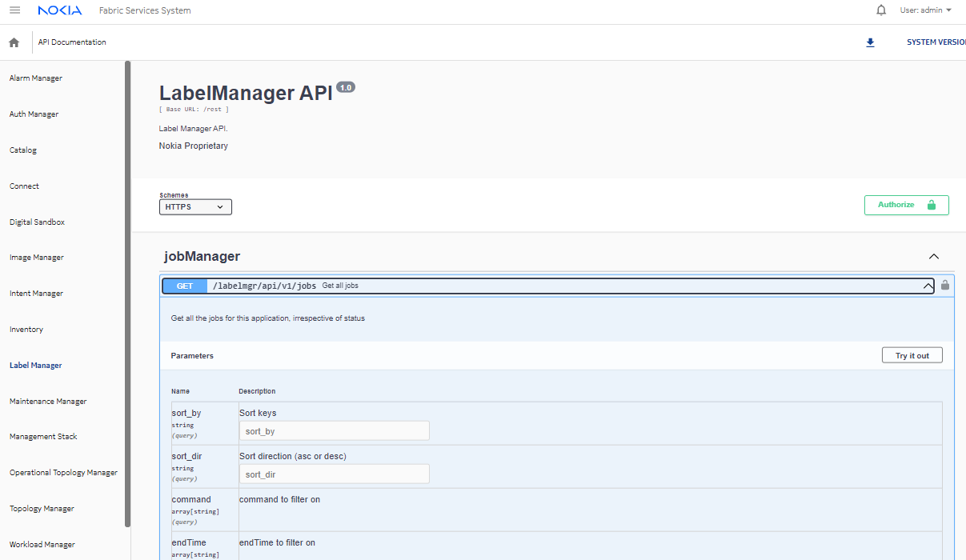This screenshot has height=560, width=966.
Task: Select Image Manager in the sidebar
Action: pos(37,258)
